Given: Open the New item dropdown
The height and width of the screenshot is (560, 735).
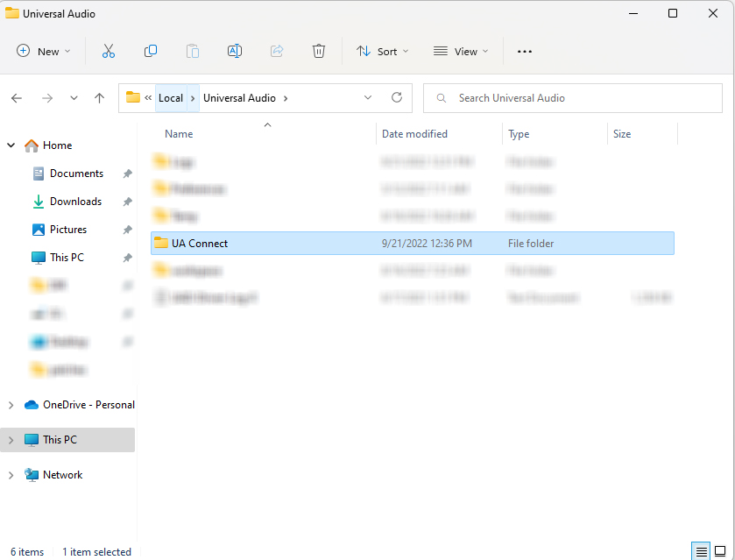Looking at the screenshot, I should tap(44, 52).
